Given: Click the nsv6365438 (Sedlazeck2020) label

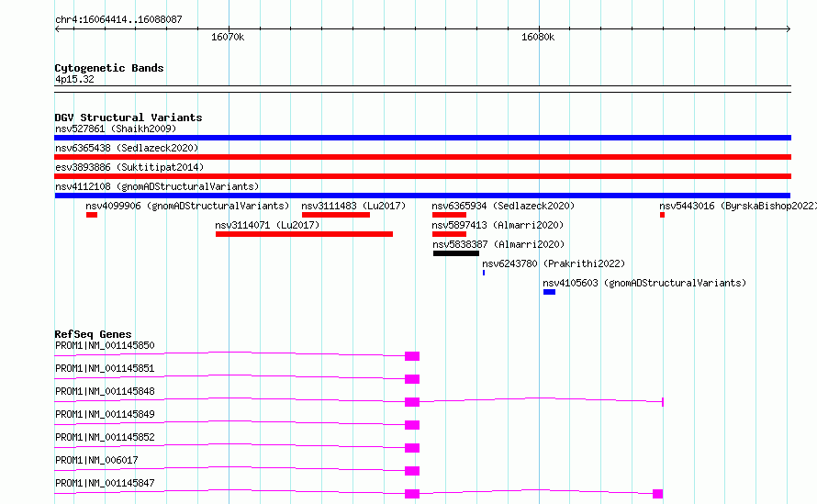Looking at the screenshot, I should point(127,148).
